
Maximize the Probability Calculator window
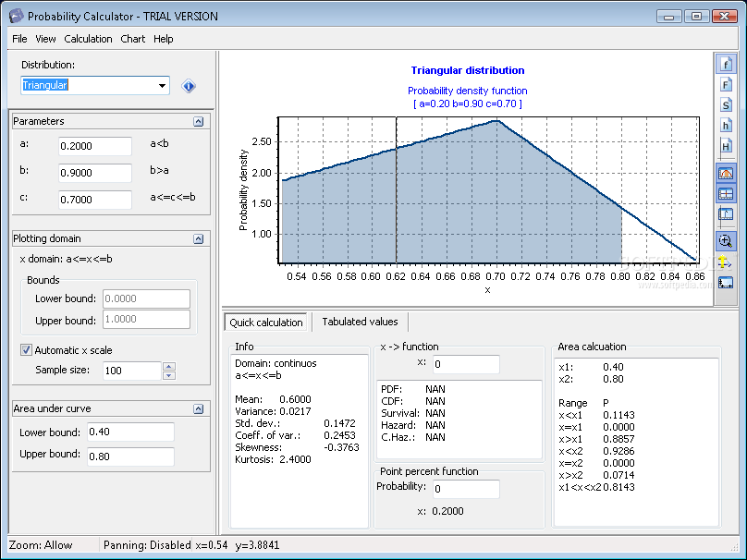696,17
